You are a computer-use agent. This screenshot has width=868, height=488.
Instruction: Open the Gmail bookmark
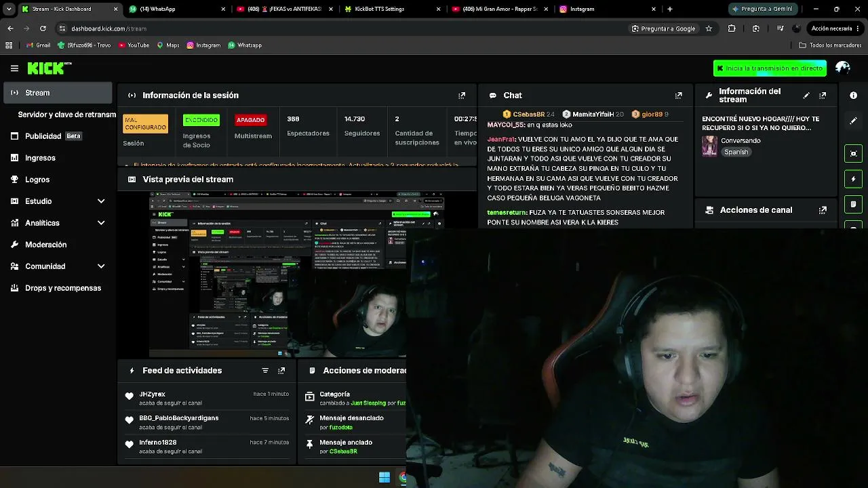(x=38, y=45)
